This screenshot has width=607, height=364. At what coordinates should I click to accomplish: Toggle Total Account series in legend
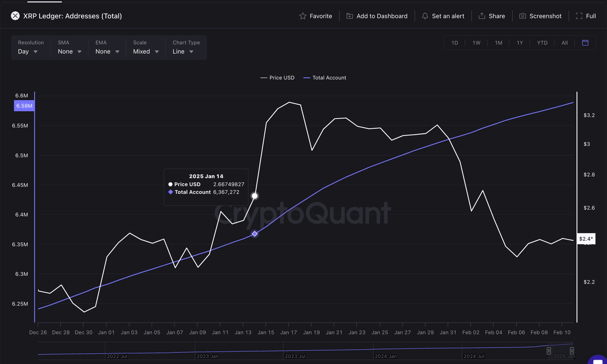pos(325,78)
